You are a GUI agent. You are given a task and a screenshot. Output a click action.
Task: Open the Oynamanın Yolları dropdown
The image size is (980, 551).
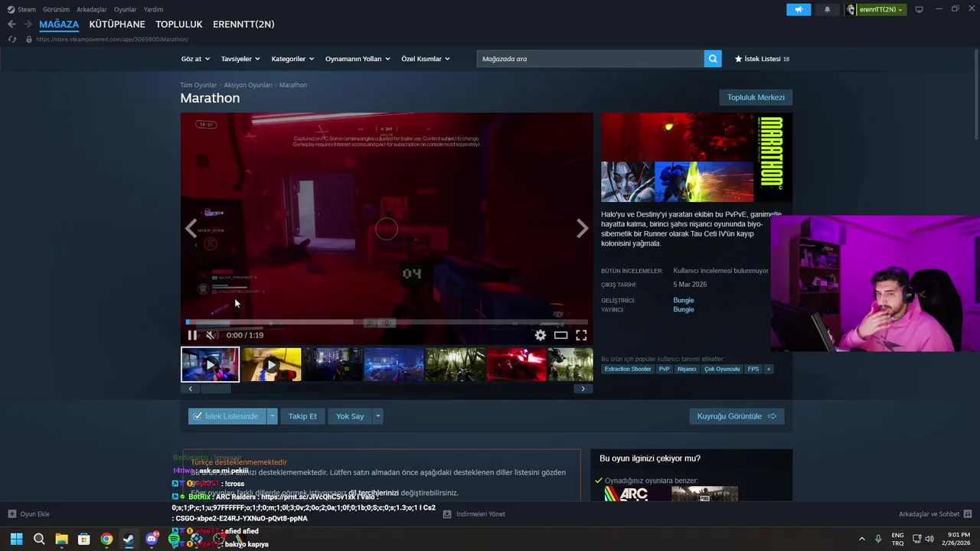[358, 59]
